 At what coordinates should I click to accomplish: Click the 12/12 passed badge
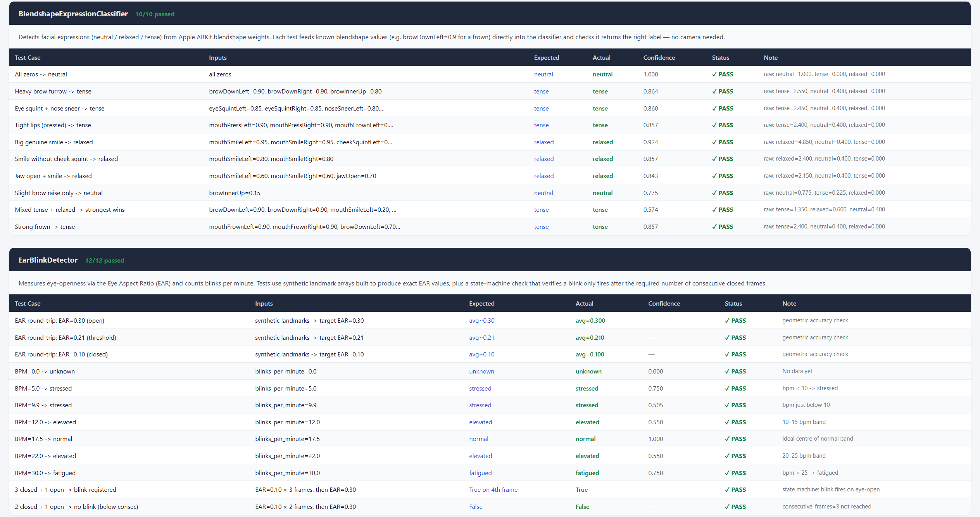tap(105, 261)
